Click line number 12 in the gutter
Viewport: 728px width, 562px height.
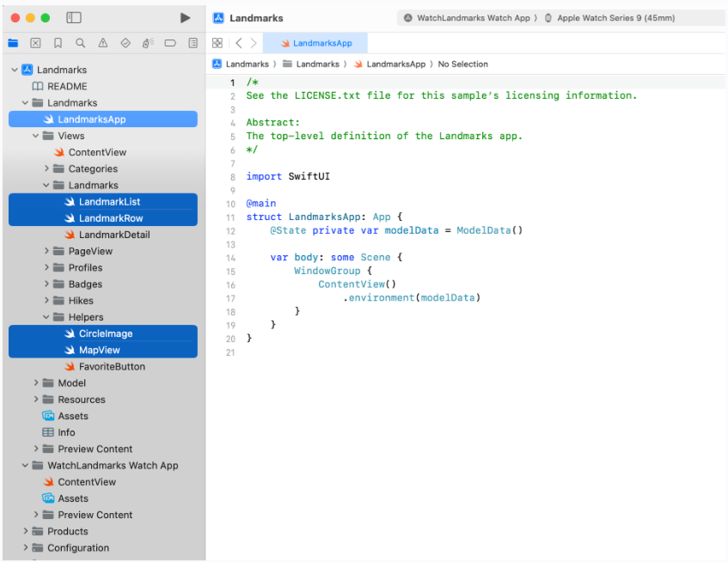click(x=230, y=231)
